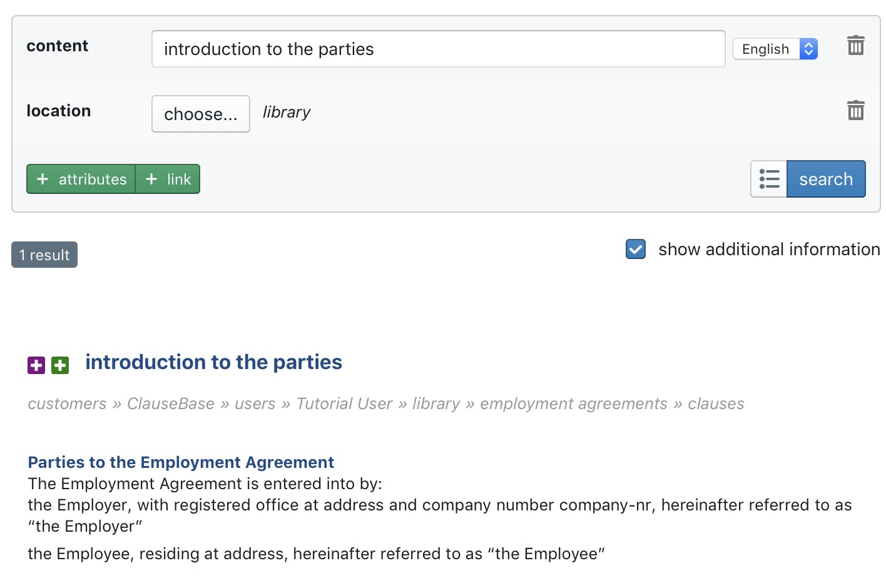Image resolution: width=886 pixels, height=588 pixels.
Task: Open Parties to the Employment Agreement heading
Action: click(x=181, y=462)
